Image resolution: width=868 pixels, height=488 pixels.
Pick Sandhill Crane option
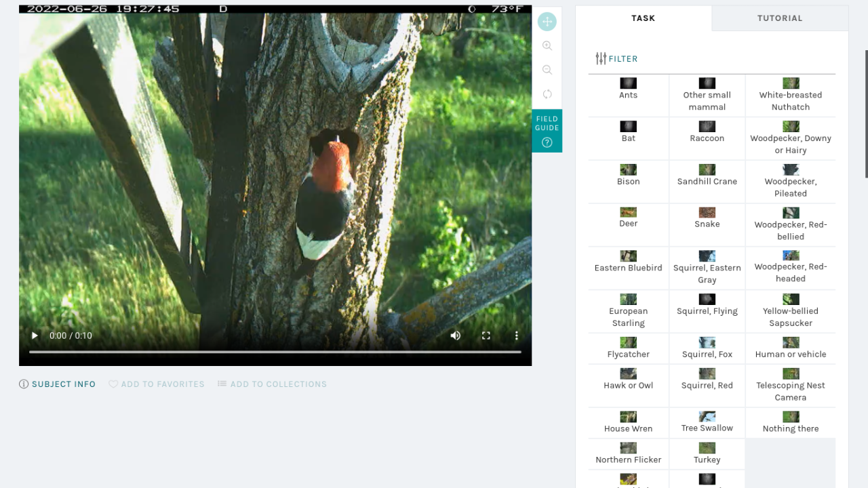point(707,182)
